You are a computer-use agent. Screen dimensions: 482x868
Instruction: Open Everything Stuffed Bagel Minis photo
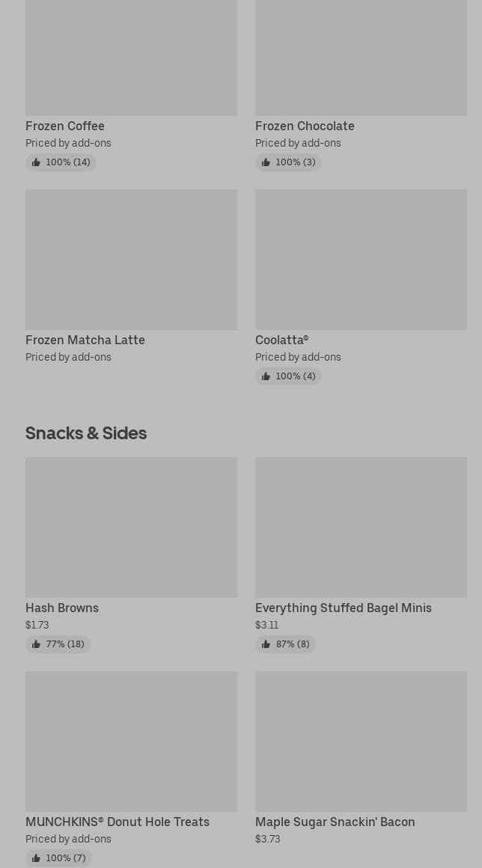361,527
